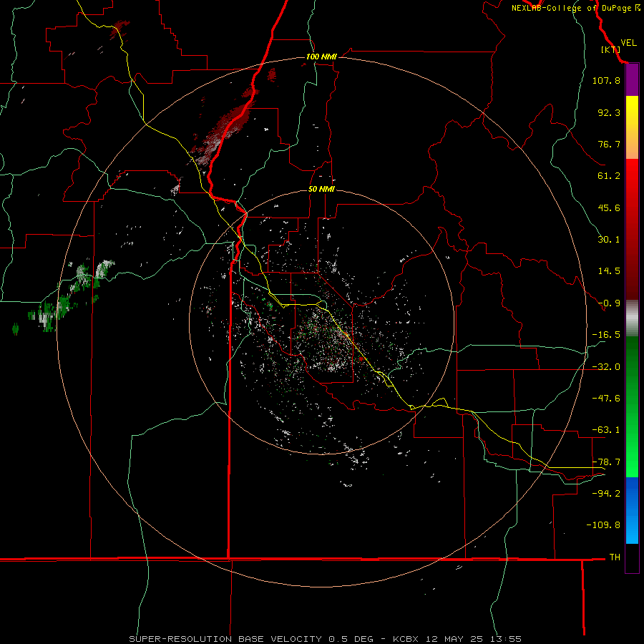Click the [KT] units label
644x644 pixels.
(x=611, y=49)
